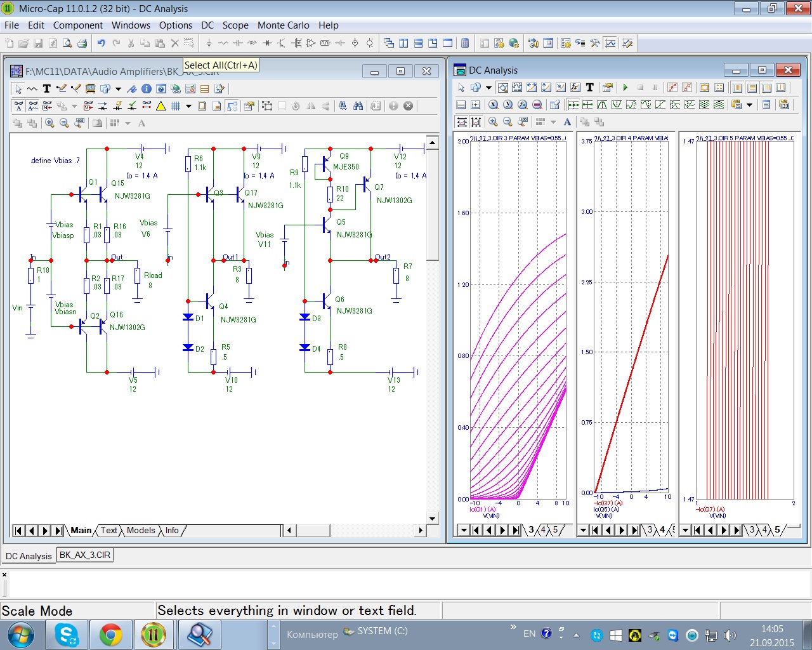The image size is (812, 650).
Task: Open the dropdown beside the clipboard icon in DC Analysis
Action: coord(749,105)
